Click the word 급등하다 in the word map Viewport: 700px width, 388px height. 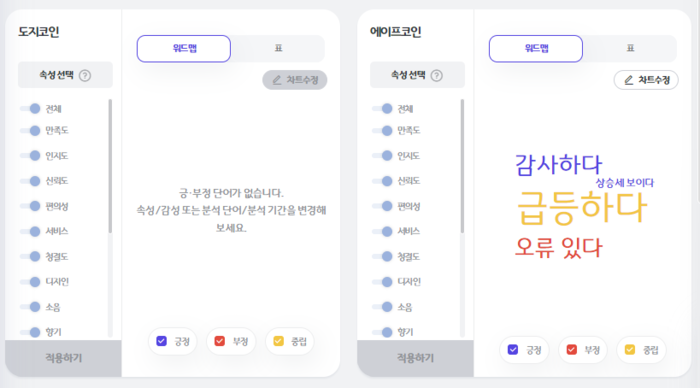tap(582, 208)
